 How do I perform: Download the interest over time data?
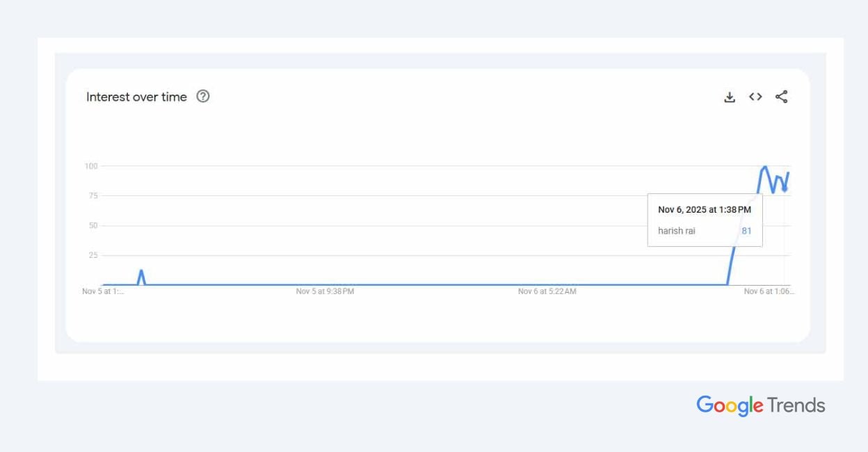[x=730, y=97]
